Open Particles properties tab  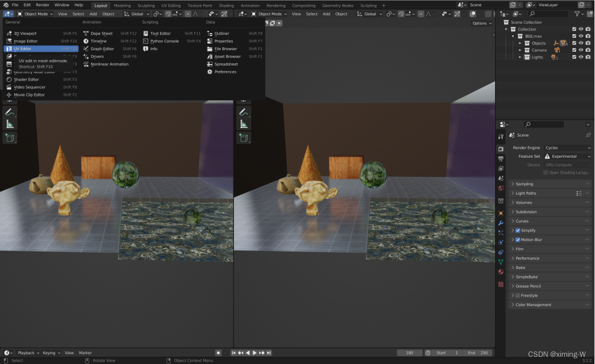(x=501, y=233)
